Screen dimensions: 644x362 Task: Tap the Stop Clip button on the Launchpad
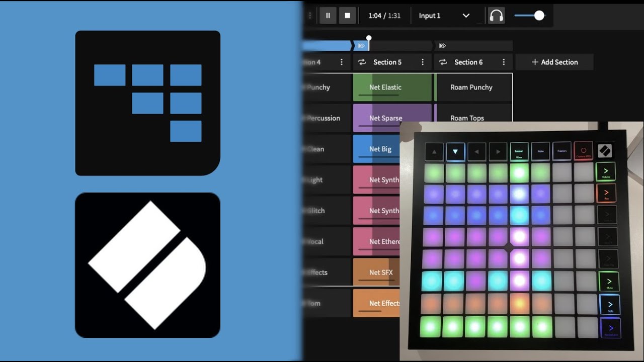[609, 259]
